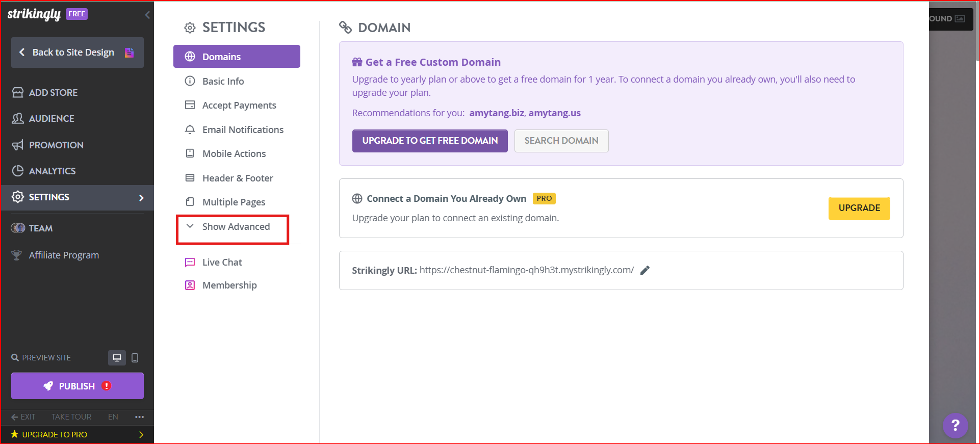Click the UPGRADE TO PRO arrow chevron

tap(141, 434)
